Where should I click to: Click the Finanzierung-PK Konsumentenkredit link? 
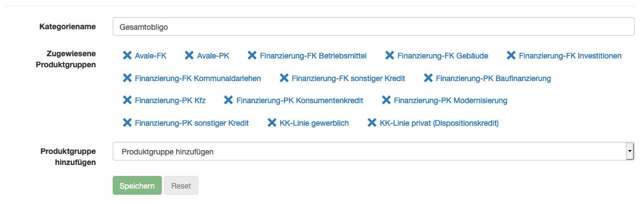coord(300,100)
